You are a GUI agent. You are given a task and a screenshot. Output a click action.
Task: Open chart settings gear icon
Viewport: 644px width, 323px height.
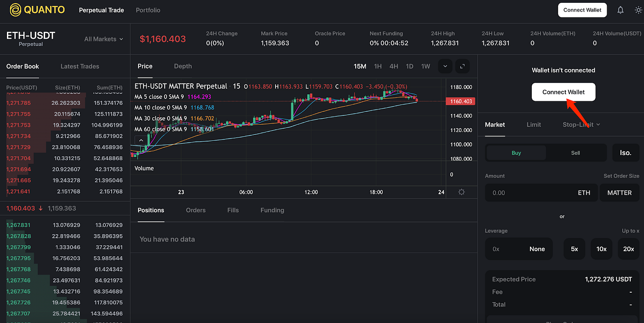(x=461, y=192)
